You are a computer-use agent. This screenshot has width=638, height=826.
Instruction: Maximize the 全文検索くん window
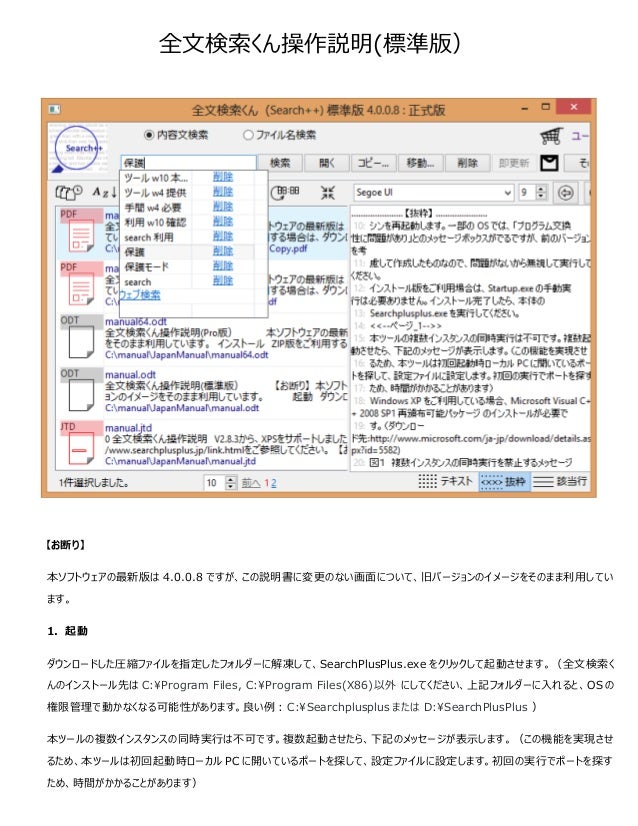click(546, 107)
